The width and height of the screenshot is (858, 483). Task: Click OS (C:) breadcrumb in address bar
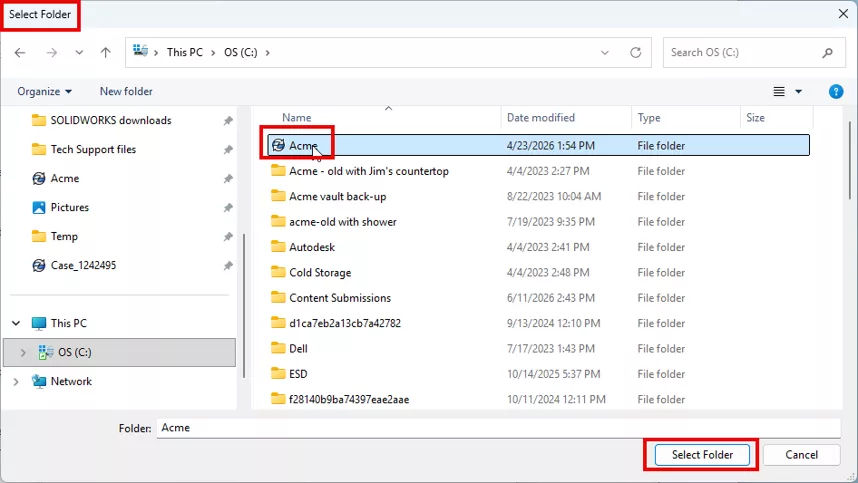click(x=240, y=53)
